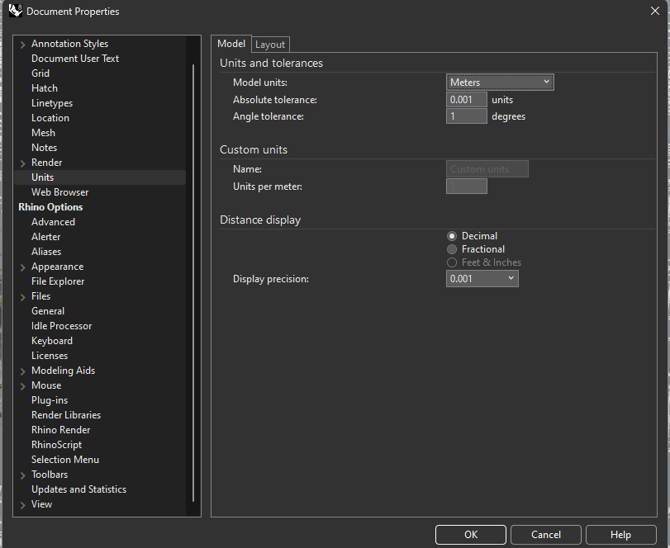The width and height of the screenshot is (670, 548).
Task: Expand the Modeling Aids node
Action: pos(23,371)
